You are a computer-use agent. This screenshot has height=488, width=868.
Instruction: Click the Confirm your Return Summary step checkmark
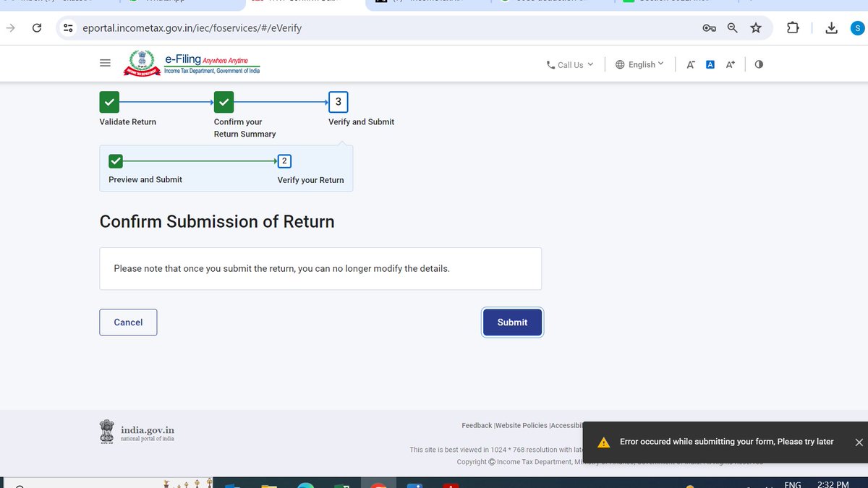(224, 103)
